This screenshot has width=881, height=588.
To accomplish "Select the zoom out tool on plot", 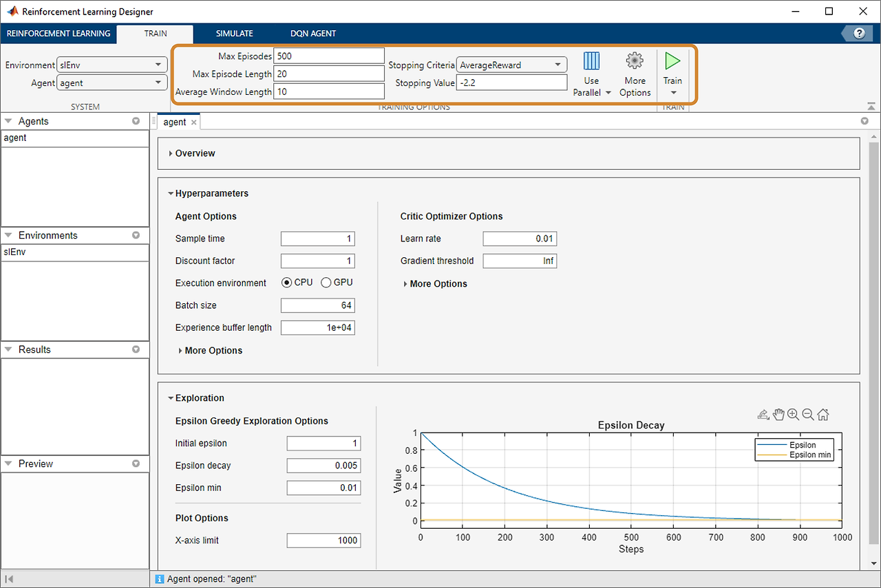I will pos(808,414).
